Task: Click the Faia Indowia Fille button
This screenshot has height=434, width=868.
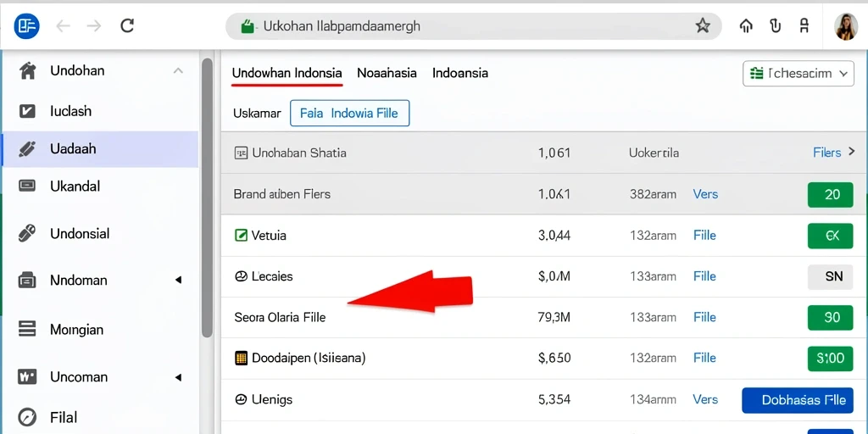Action: pyautogui.click(x=350, y=114)
